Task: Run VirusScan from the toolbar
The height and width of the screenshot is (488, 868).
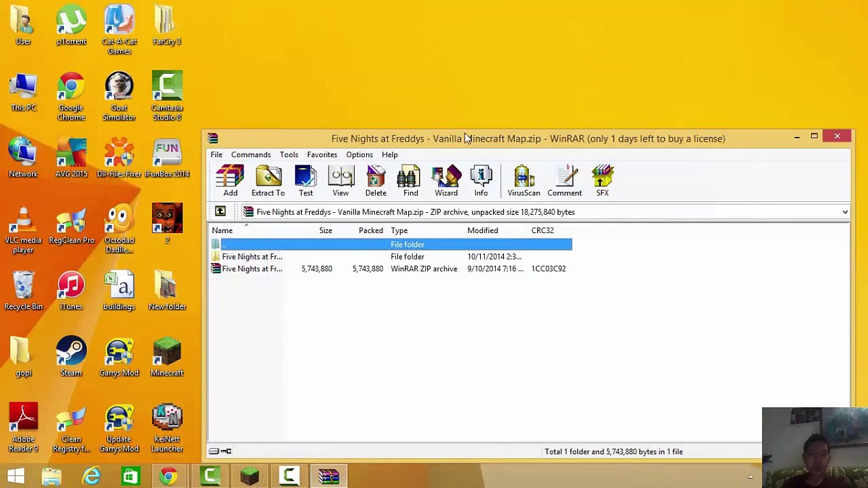Action: [524, 181]
